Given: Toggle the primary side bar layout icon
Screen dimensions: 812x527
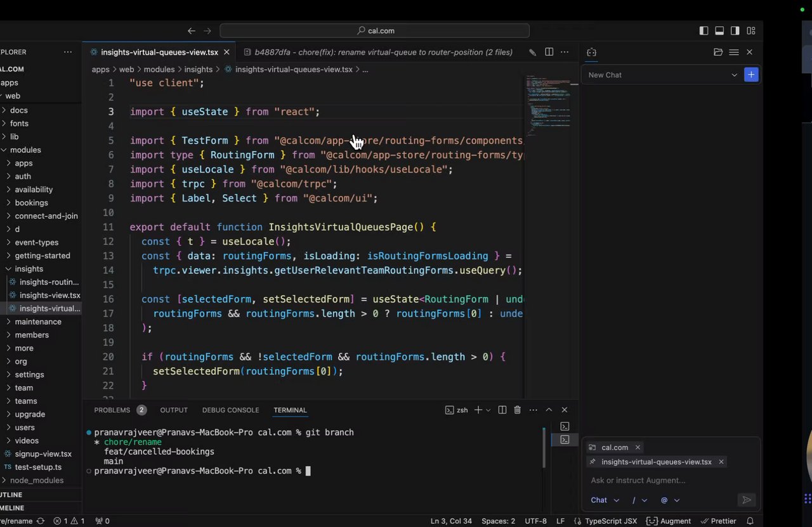Looking at the screenshot, I should coord(704,30).
